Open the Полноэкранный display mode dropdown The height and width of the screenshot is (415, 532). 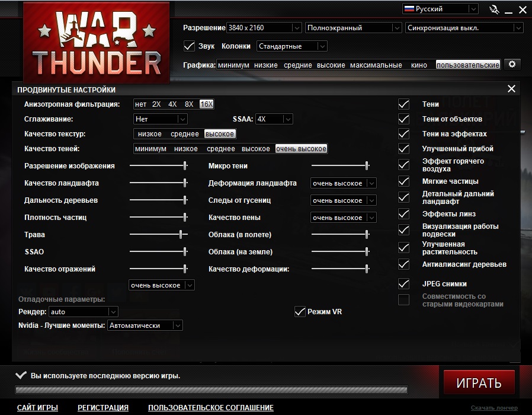pos(354,28)
